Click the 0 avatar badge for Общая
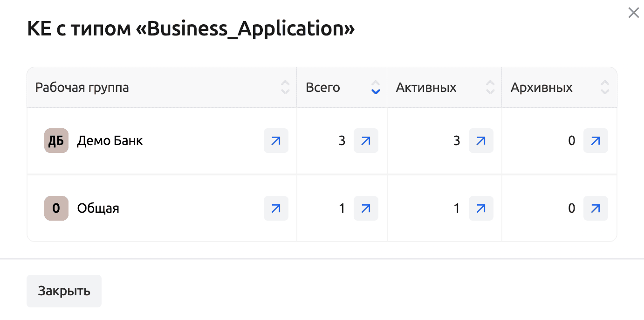 [56, 208]
